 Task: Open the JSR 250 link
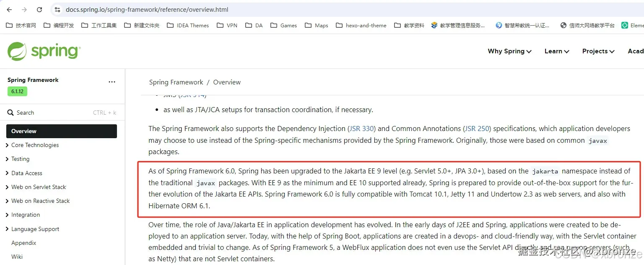[477, 129]
